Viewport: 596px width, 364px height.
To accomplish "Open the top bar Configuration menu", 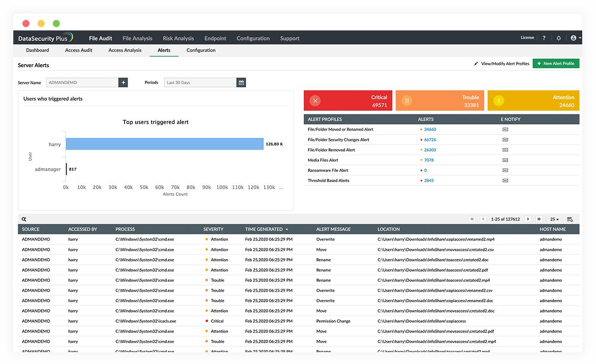I will click(x=253, y=38).
